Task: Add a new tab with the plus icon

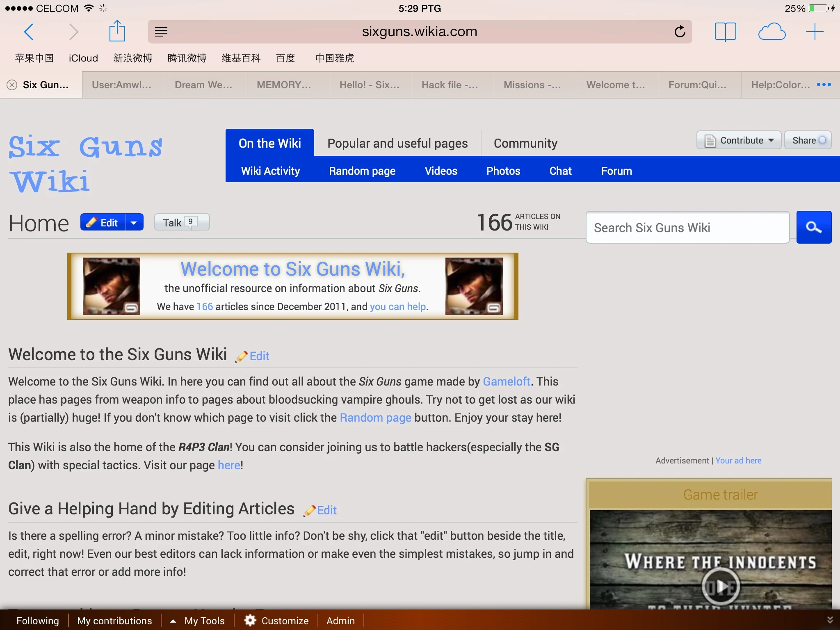Action: 815,32
